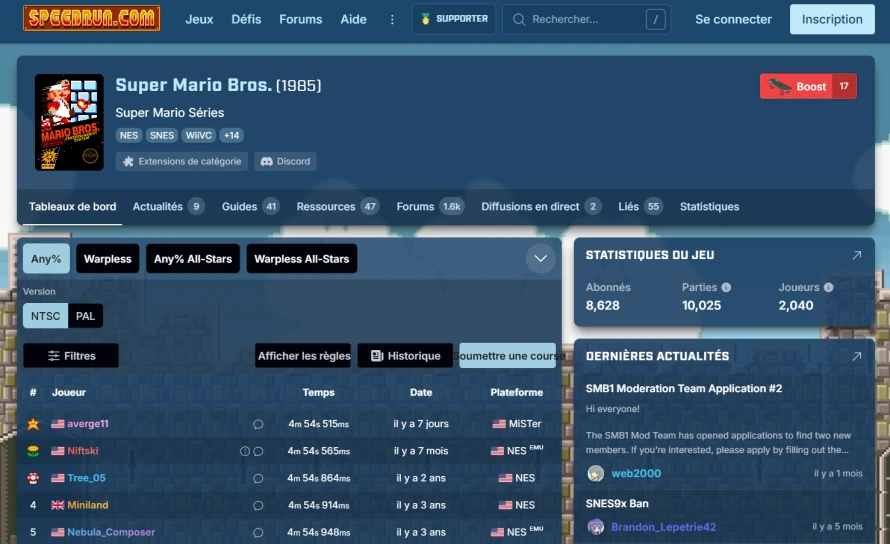
Task: Switch to the Liés tab
Action: (640, 207)
